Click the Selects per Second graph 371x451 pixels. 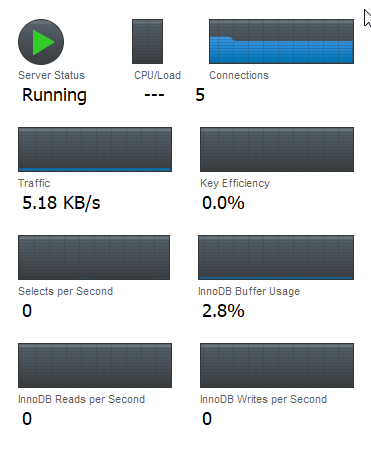point(94,257)
